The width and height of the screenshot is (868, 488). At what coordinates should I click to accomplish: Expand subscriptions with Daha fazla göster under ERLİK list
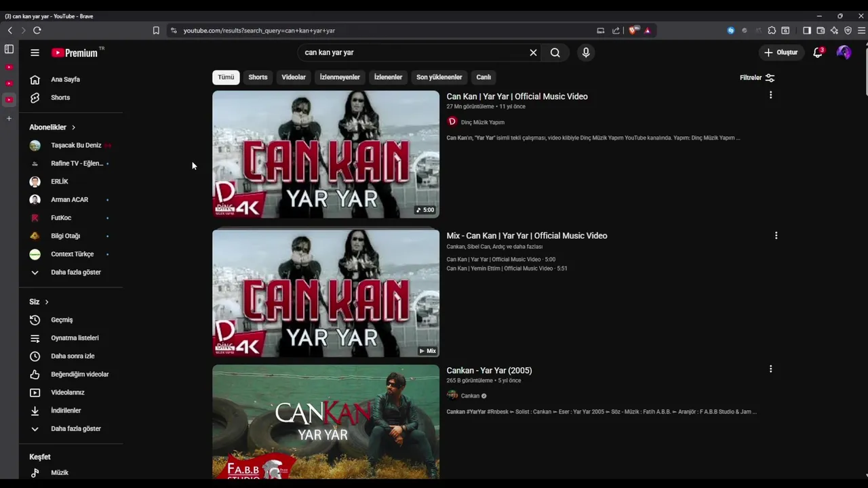point(71,272)
